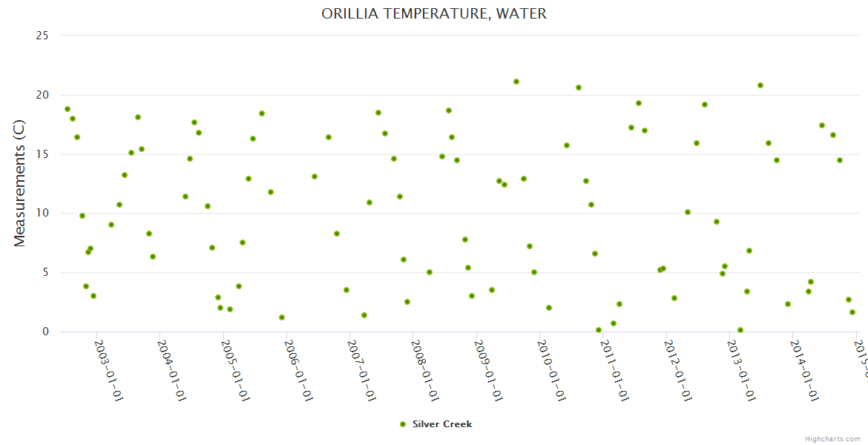
Task: Select the leftmost data point near 19 C
Action: (68, 109)
